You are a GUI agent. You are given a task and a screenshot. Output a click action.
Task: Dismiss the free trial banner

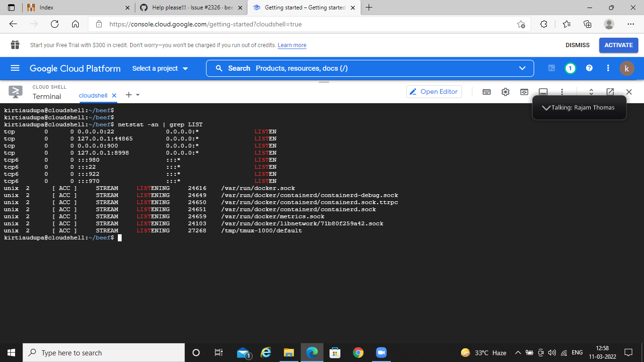click(578, 45)
